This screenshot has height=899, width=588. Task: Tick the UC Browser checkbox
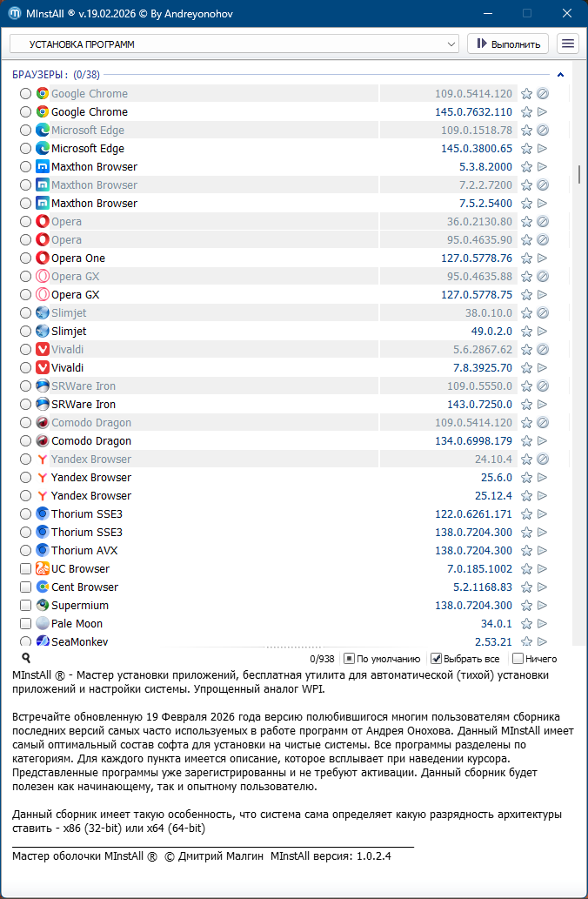[26, 569]
